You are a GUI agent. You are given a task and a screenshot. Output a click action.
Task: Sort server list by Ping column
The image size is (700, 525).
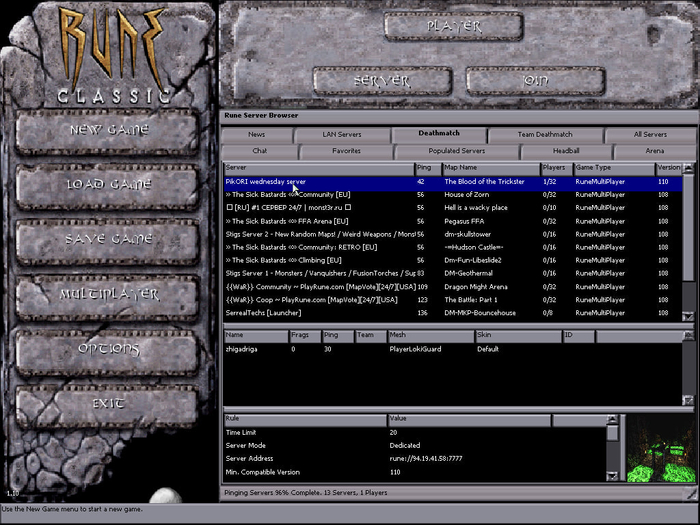click(x=427, y=168)
